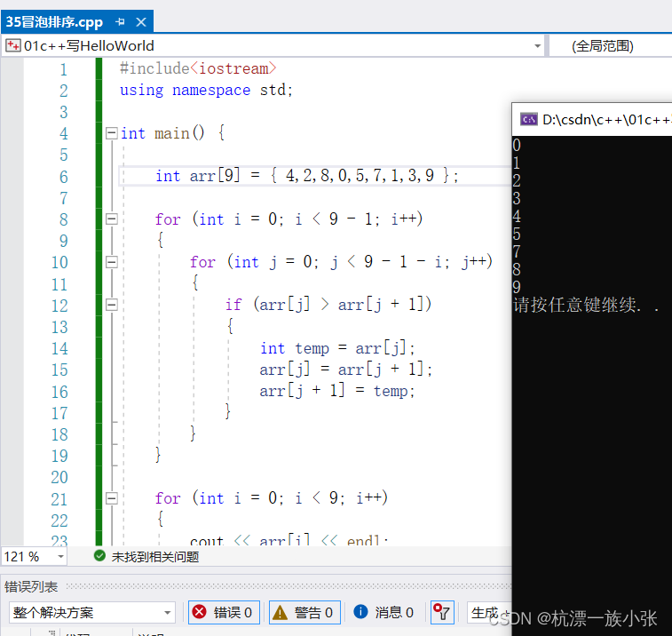672x636 pixels.
Task: Collapse the printing for loop on line 21
Action: pos(112,498)
